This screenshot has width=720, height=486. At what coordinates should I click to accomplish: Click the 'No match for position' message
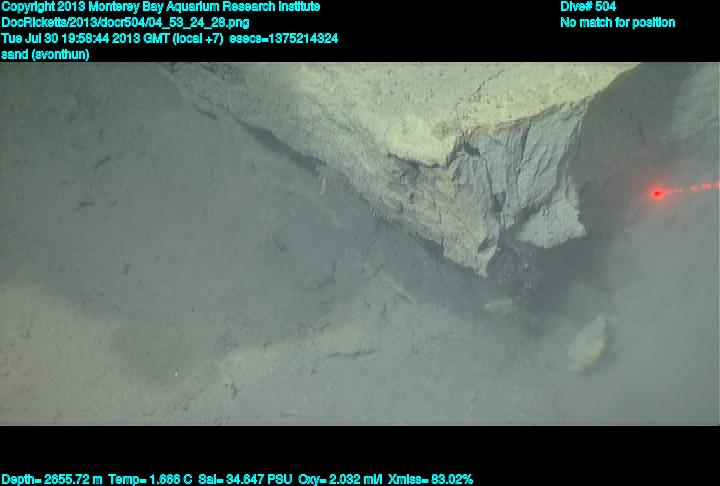click(x=617, y=22)
